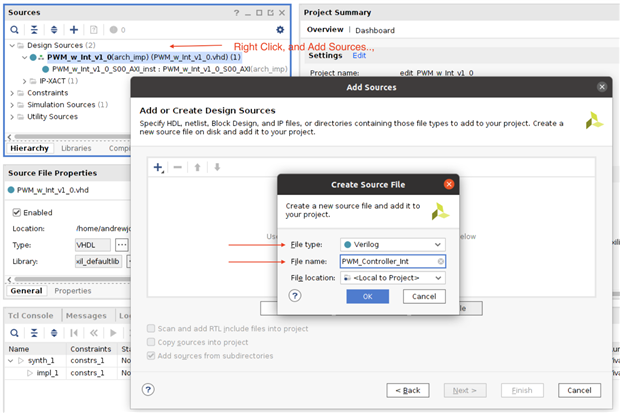Open the Messages tab
This screenshot has width=620, height=413.
[x=86, y=316]
